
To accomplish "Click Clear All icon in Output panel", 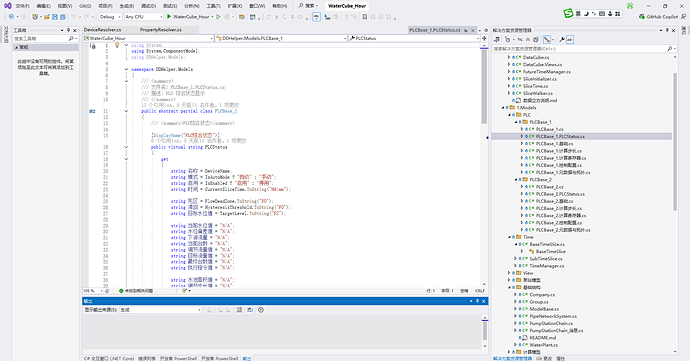I will 239,310.
